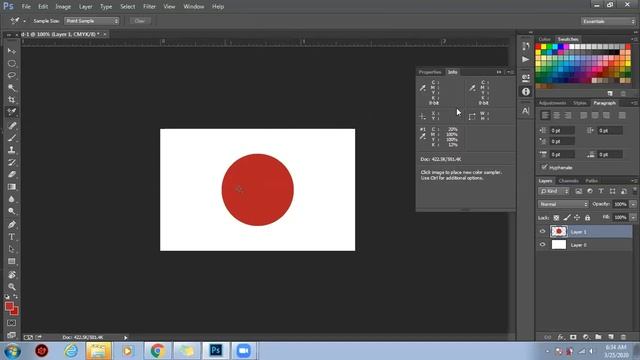Select the Gradient tool

click(x=11, y=187)
